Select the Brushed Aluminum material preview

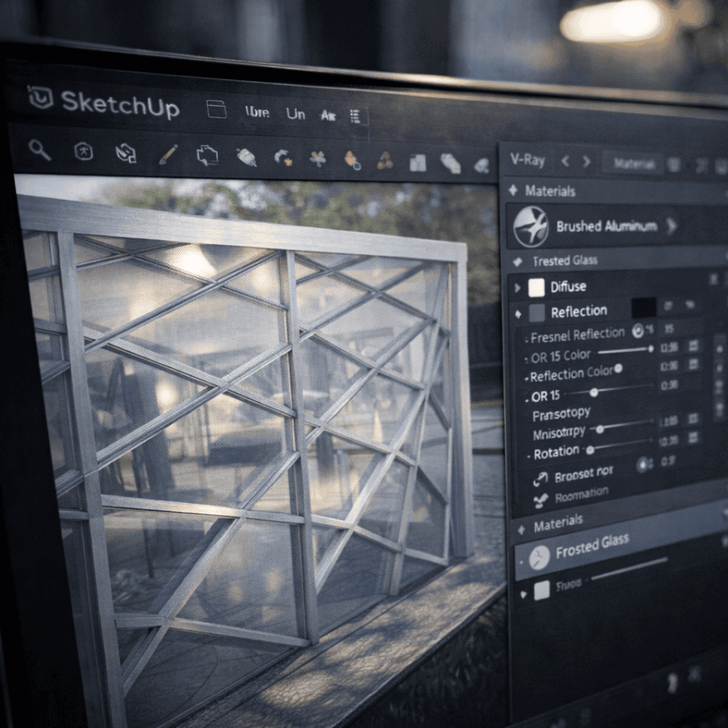point(530,227)
